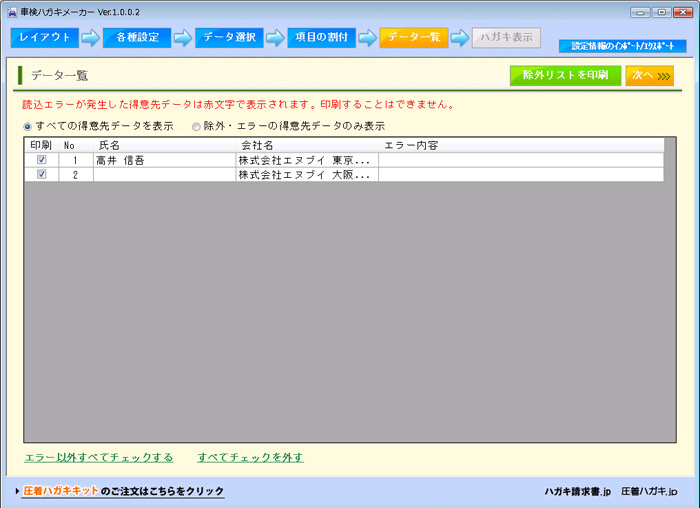Click the 印刷 column header
Screen dimensions: 700x508
[42, 145]
